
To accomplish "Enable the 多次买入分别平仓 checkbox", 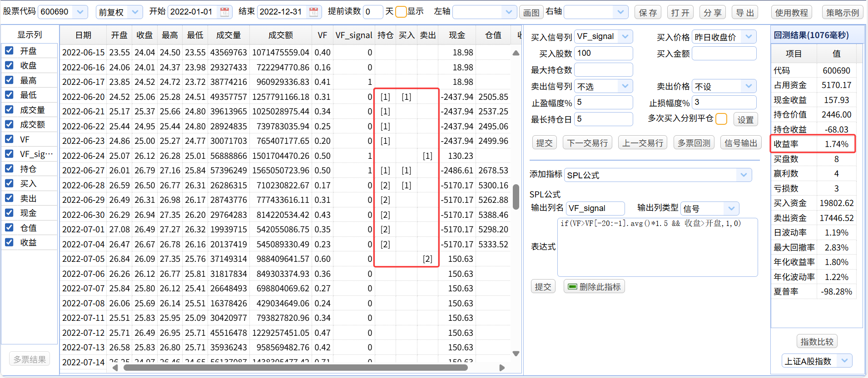I will 721,119.
